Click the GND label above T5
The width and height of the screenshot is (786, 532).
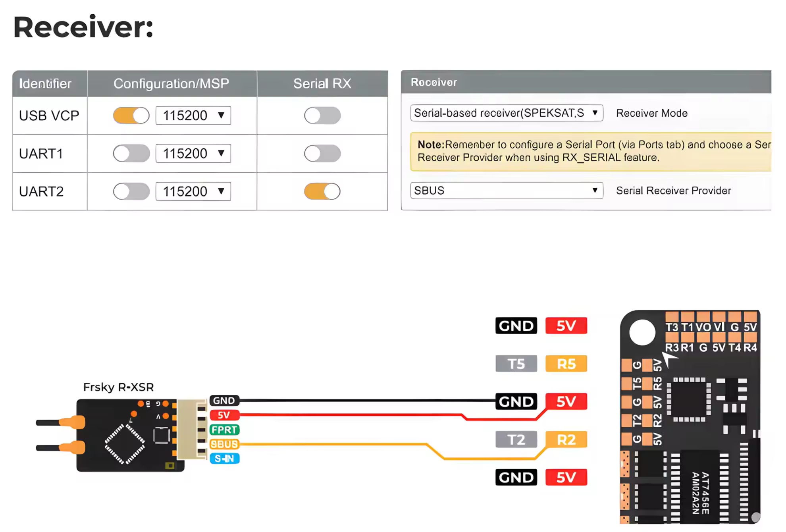[516, 326]
